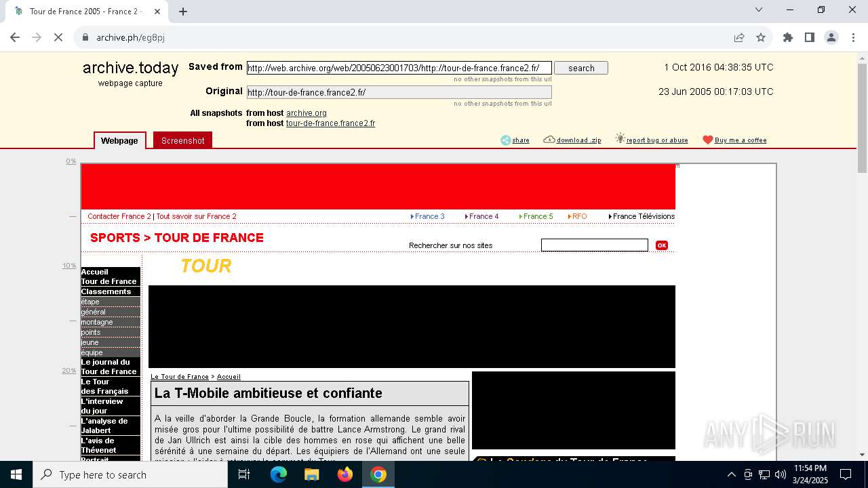
Task: Open a new tab with the plus button
Action: (183, 11)
